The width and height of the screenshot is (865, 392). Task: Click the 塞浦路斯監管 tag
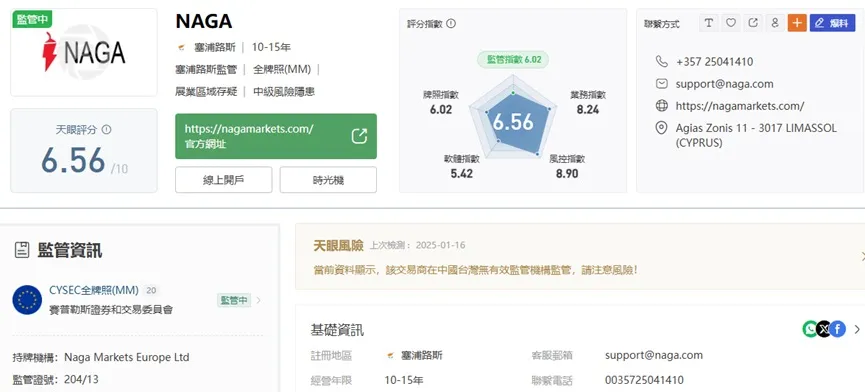pos(205,69)
